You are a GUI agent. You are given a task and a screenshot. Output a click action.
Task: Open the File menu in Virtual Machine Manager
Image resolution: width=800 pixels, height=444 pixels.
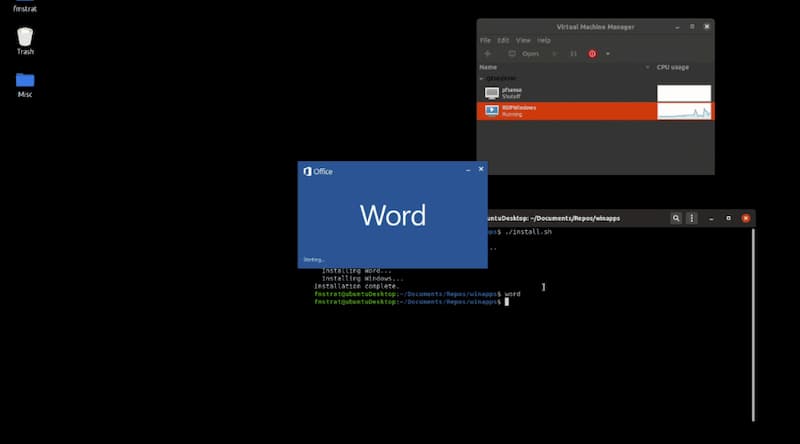coord(485,40)
